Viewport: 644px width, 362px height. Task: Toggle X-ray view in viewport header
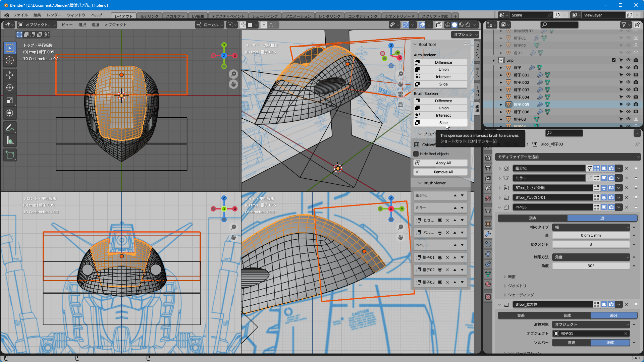pos(438,25)
